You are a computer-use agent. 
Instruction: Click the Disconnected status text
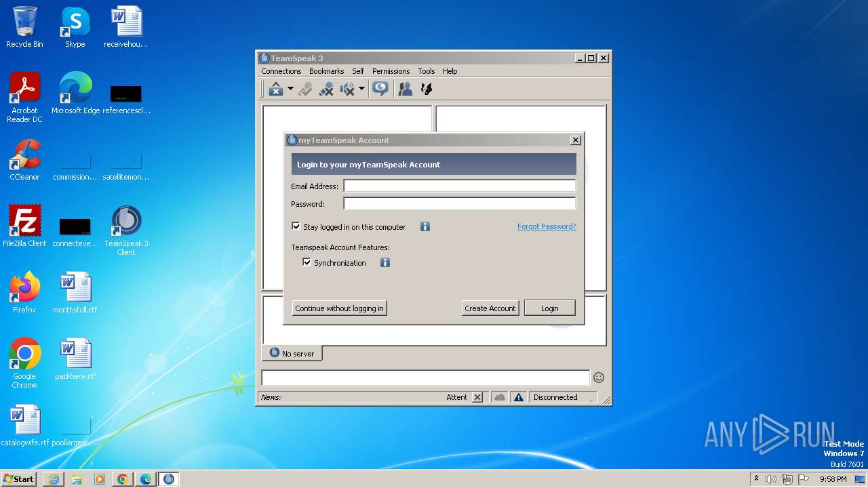point(555,397)
